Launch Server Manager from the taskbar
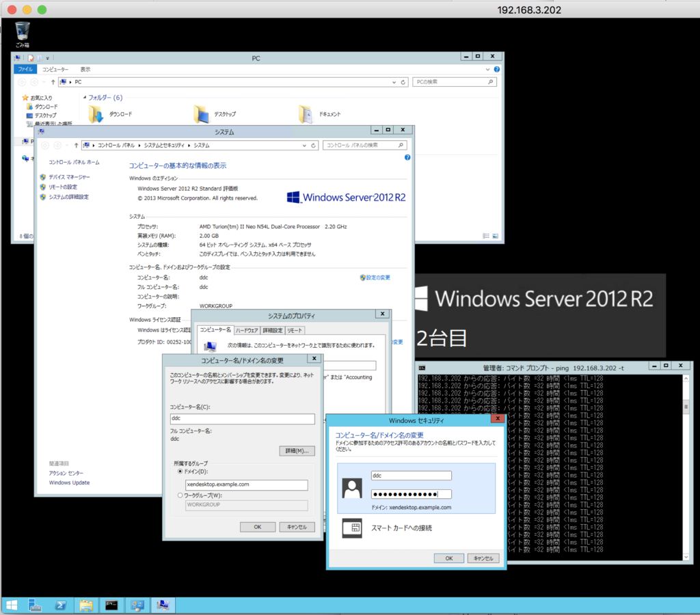 35,605
